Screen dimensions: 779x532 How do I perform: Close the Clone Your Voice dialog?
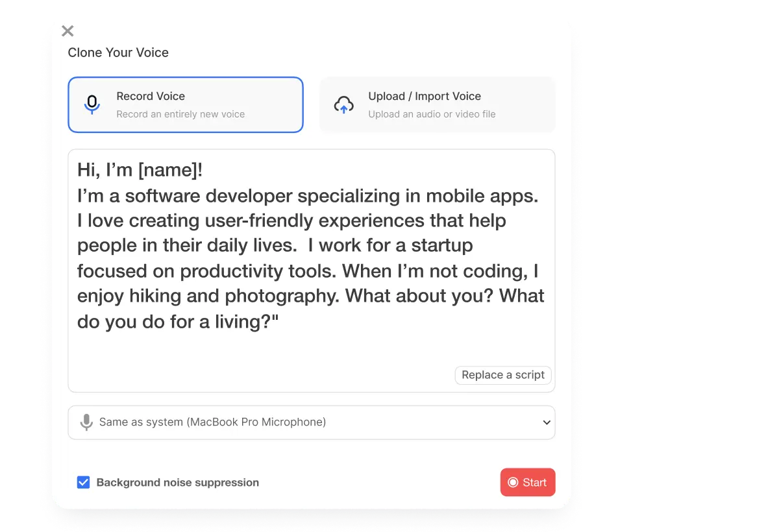[67, 30]
